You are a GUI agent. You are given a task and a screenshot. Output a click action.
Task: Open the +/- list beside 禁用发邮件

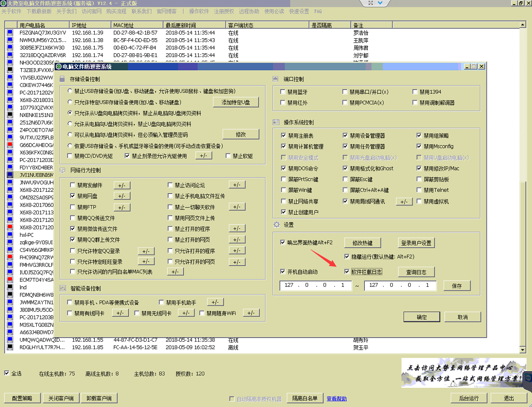coord(122,185)
